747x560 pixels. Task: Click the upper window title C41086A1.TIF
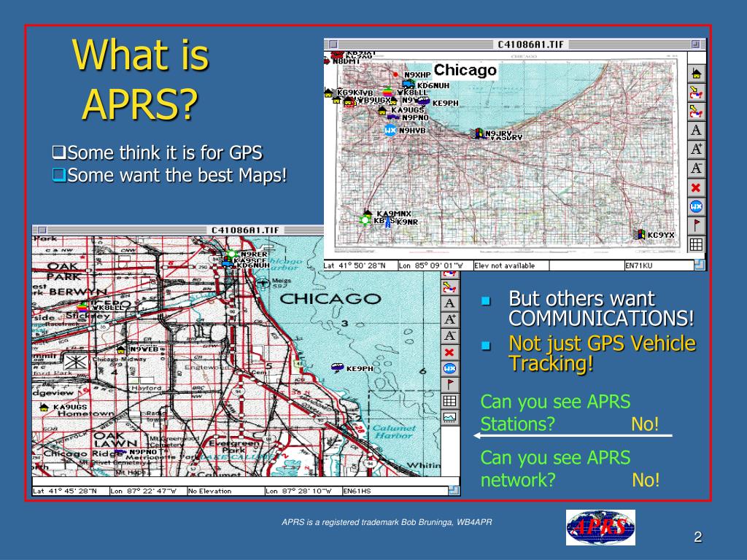coord(530,44)
